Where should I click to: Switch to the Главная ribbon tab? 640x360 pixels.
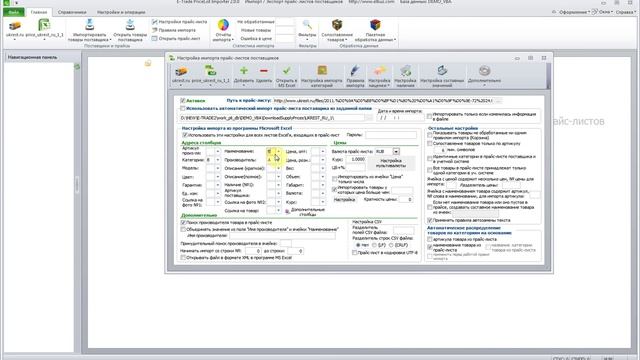pos(39,12)
